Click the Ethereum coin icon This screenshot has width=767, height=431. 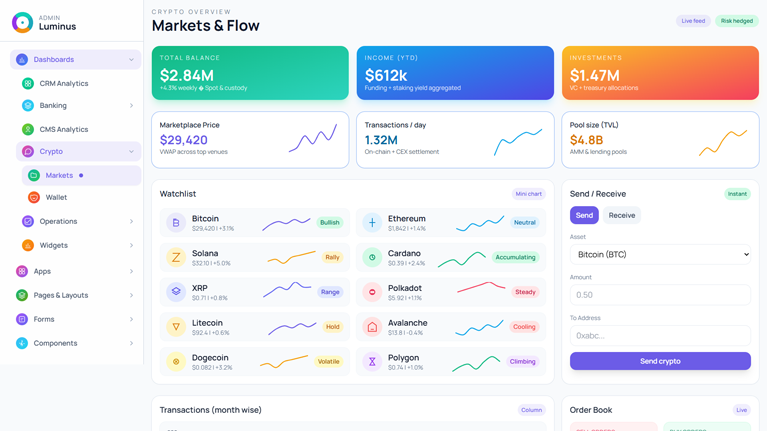372,223
